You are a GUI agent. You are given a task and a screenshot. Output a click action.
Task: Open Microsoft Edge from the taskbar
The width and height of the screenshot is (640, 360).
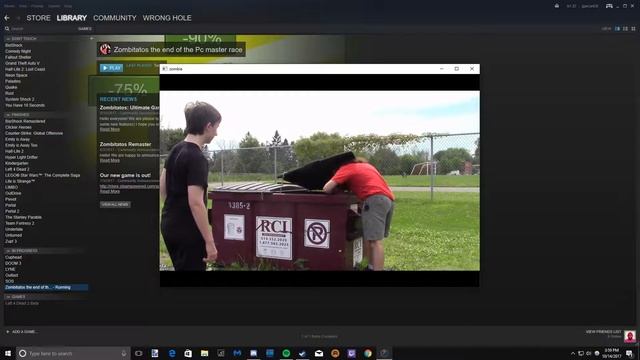(x=172, y=353)
